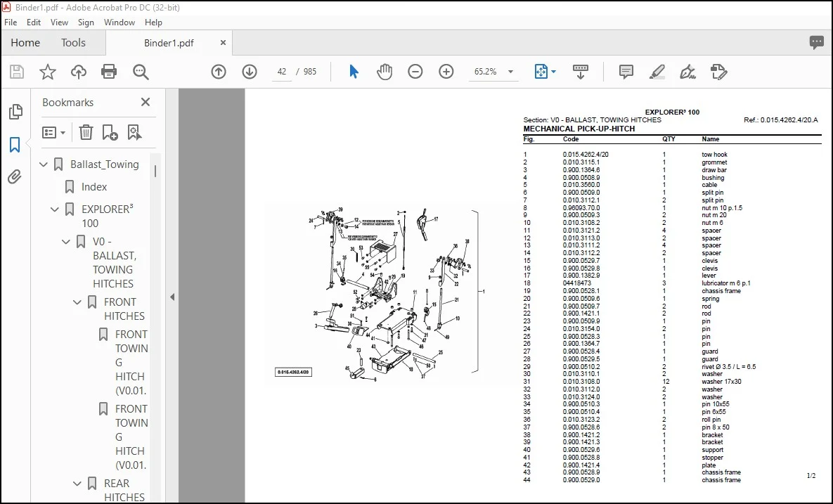Open the Sign document pen tool

(688, 72)
